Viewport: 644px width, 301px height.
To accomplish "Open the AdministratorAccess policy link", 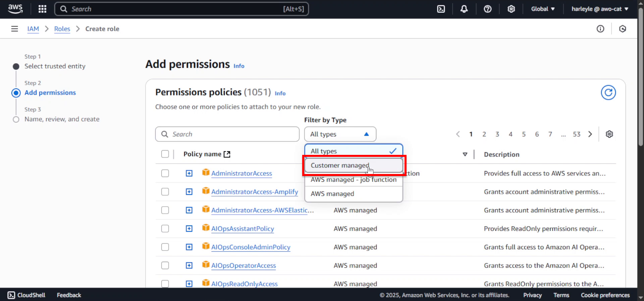I will coord(241,173).
